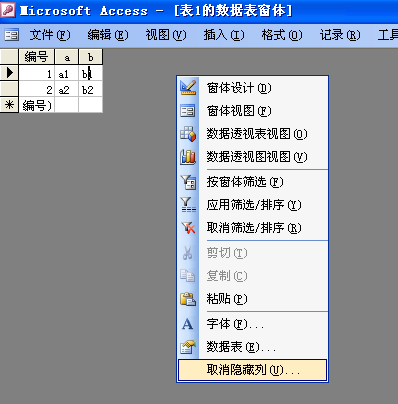The width and height of the screenshot is (398, 404).
Task: Click the Remove Filter/Sort (取消筛选/排序) icon
Action: (188, 228)
